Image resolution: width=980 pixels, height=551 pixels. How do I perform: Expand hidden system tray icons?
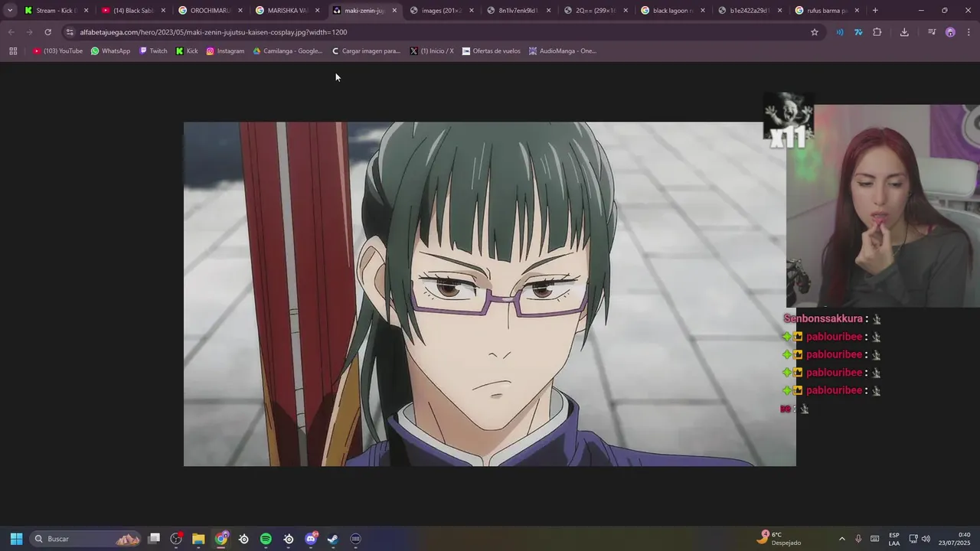click(x=842, y=539)
